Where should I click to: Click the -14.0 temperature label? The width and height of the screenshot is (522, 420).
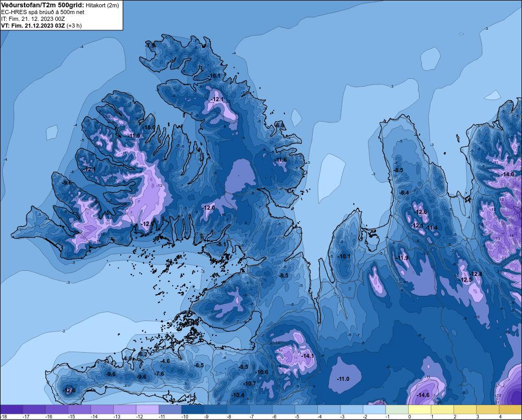click(x=507, y=174)
